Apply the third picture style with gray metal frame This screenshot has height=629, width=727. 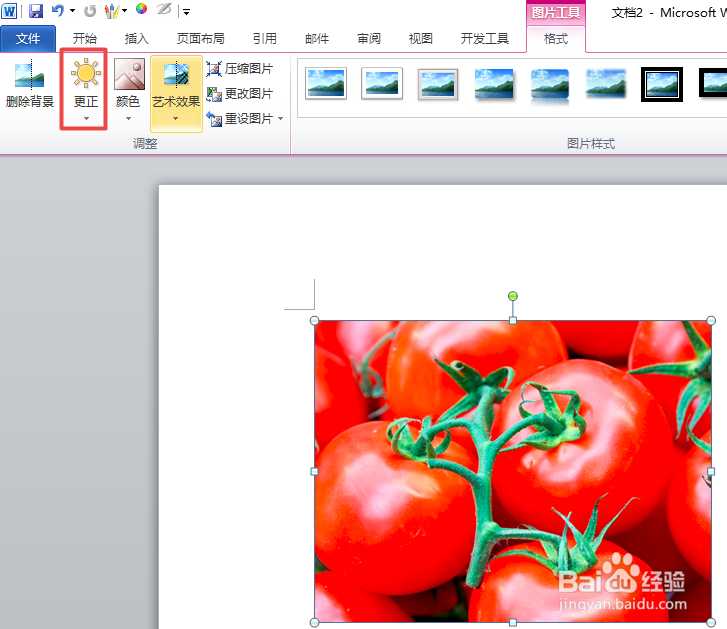[438, 84]
